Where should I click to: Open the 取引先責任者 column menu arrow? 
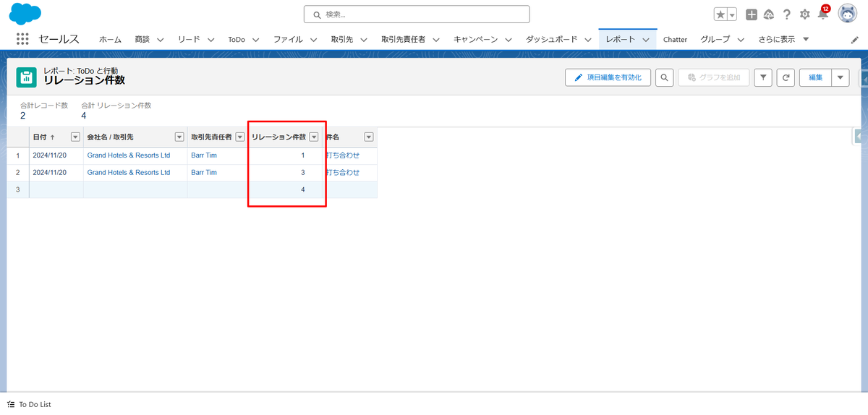click(x=239, y=137)
